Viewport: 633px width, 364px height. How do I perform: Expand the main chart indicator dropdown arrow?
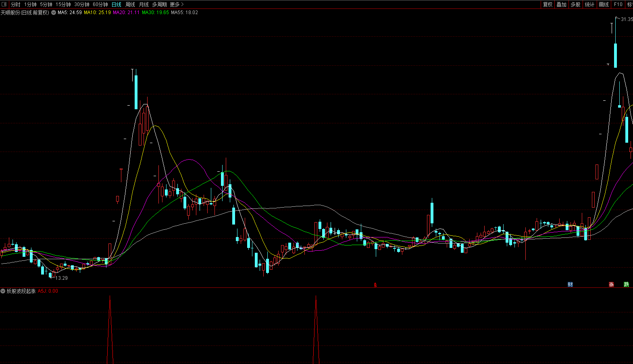coord(54,12)
